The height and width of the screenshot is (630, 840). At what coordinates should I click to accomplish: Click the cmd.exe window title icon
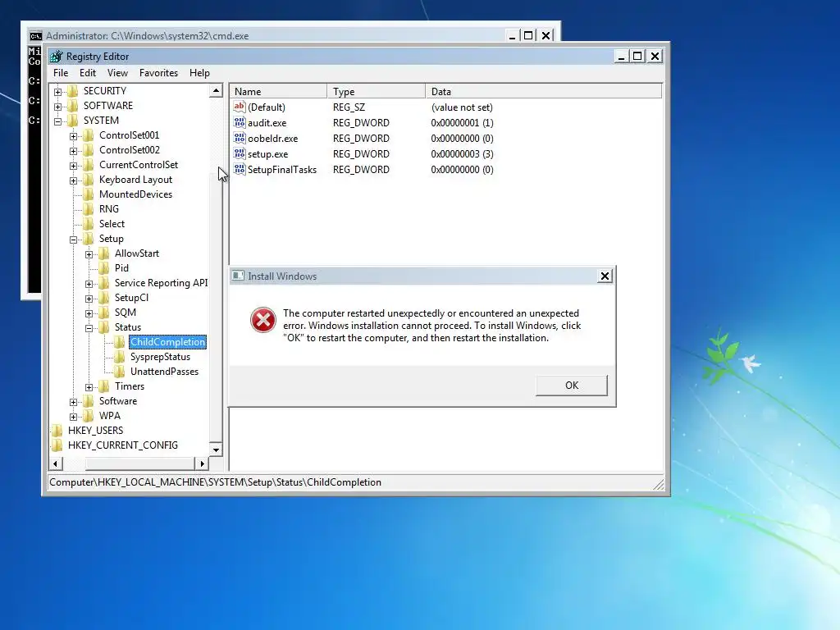click(36, 36)
